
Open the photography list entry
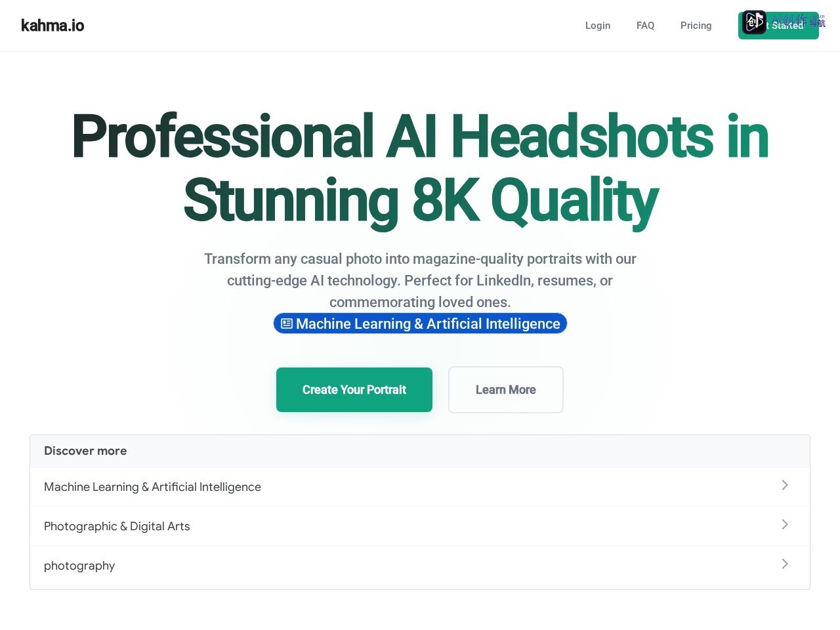pos(420,566)
